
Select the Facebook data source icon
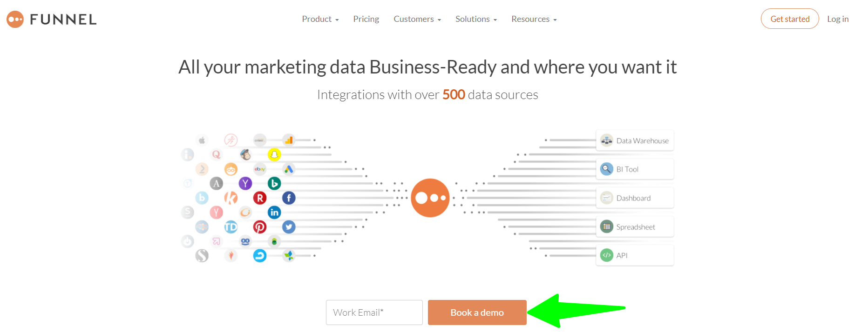tap(289, 198)
